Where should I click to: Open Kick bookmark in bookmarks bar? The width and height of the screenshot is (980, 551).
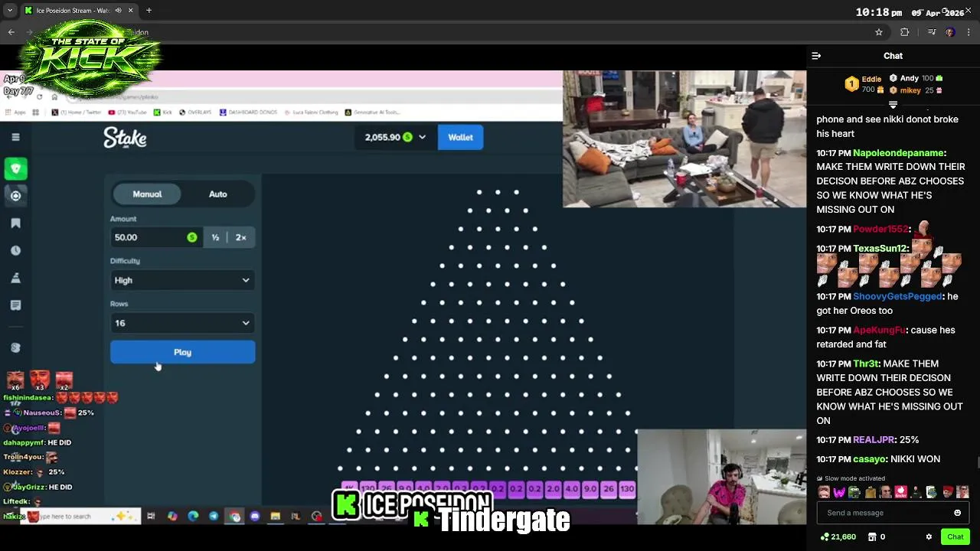162,112
